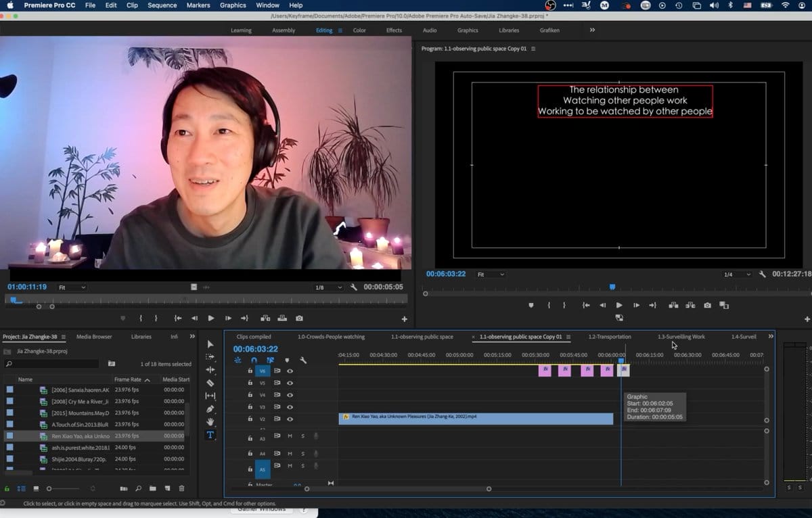Open the Program monitor 1/4 playback resolution dropdown
The height and width of the screenshot is (518, 812).
click(x=737, y=275)
